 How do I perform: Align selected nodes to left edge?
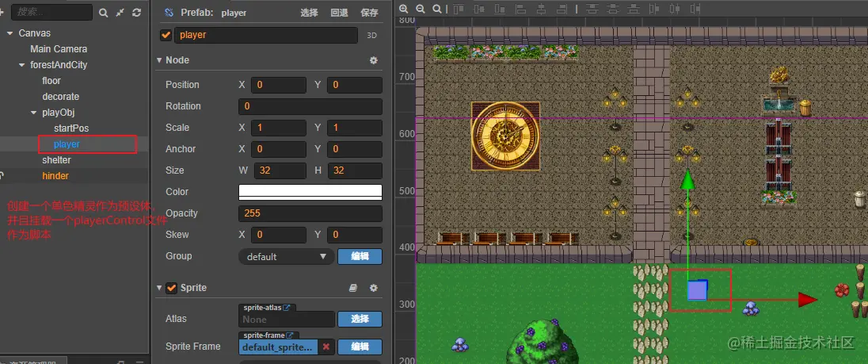pos(521,9)
